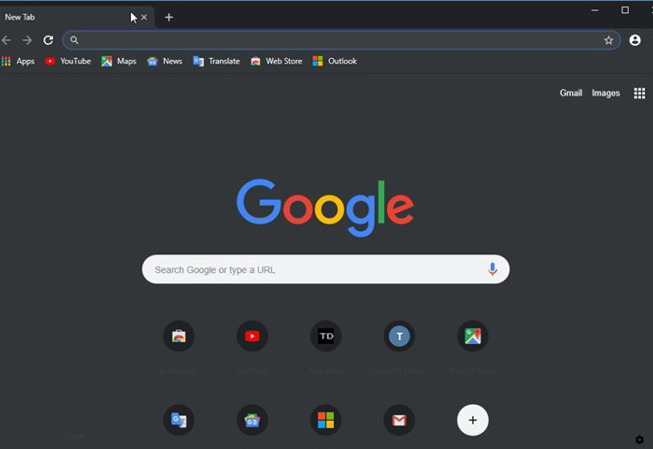This screenshot has width=653, height=449.
Task: Open the Translate bookmark in bookmarks bar
Action: [x=216, y=61]
